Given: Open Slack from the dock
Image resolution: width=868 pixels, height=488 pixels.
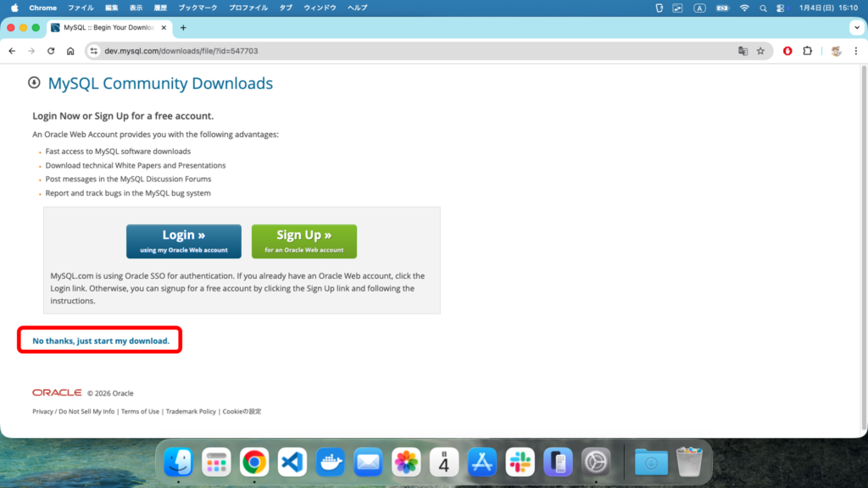Looking at the screenshot, I should 520,463.
